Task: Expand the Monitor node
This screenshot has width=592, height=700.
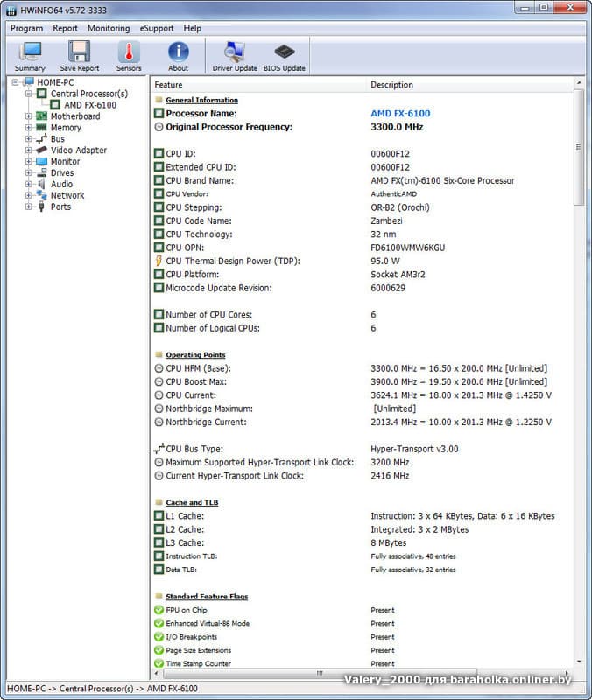Action: (29, 161)
